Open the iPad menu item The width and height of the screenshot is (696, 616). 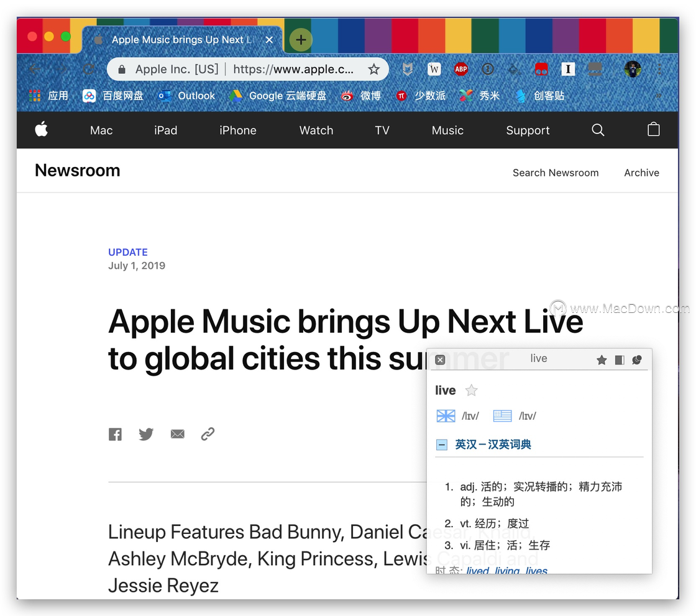165,130
